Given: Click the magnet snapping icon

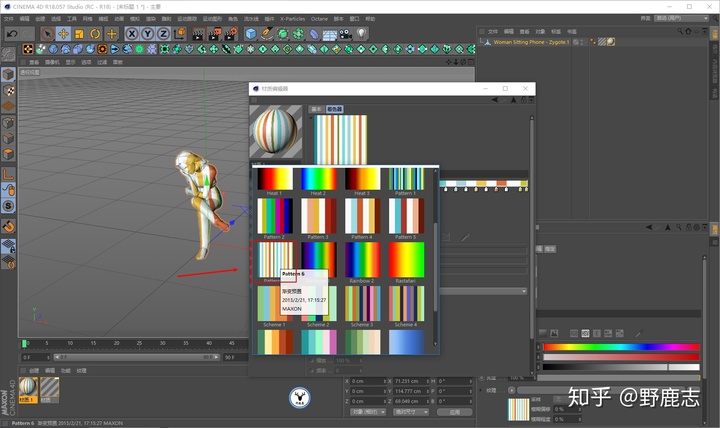Looking at the screenshot, I should coord(8,226).
